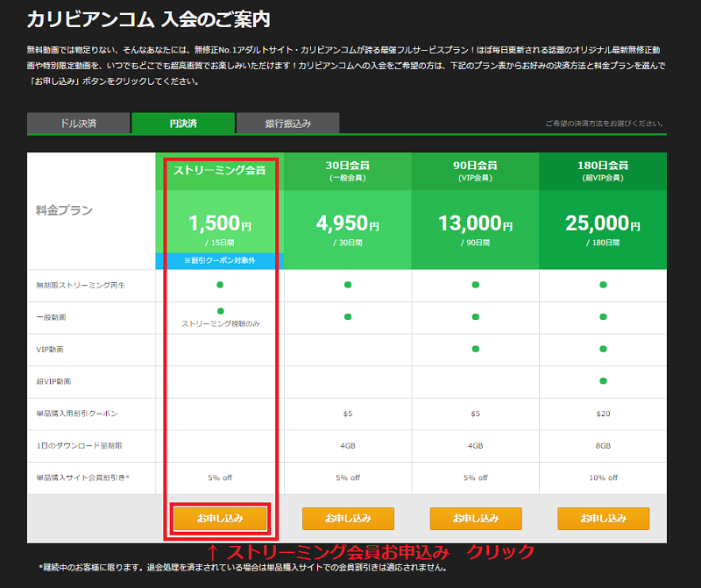
Task: Click the 4,950円 price cell
Action: [x=348, y=228]
